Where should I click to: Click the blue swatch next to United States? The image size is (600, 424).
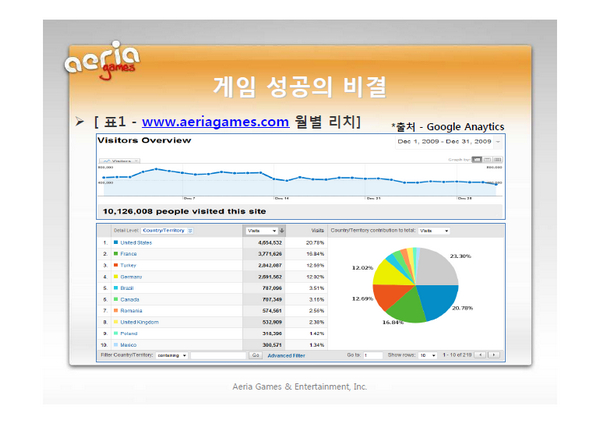click(116, 242)
